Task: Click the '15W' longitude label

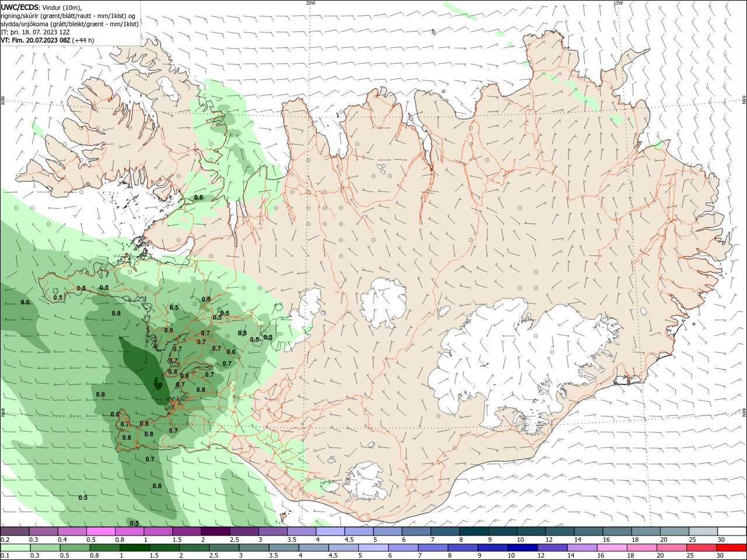Action: pyautogui.click(x=618, y=2)
